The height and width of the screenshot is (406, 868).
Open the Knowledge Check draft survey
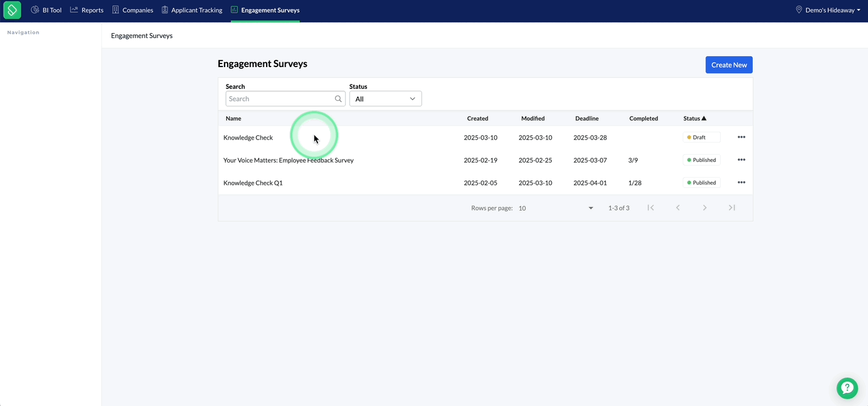pos(248,138)
